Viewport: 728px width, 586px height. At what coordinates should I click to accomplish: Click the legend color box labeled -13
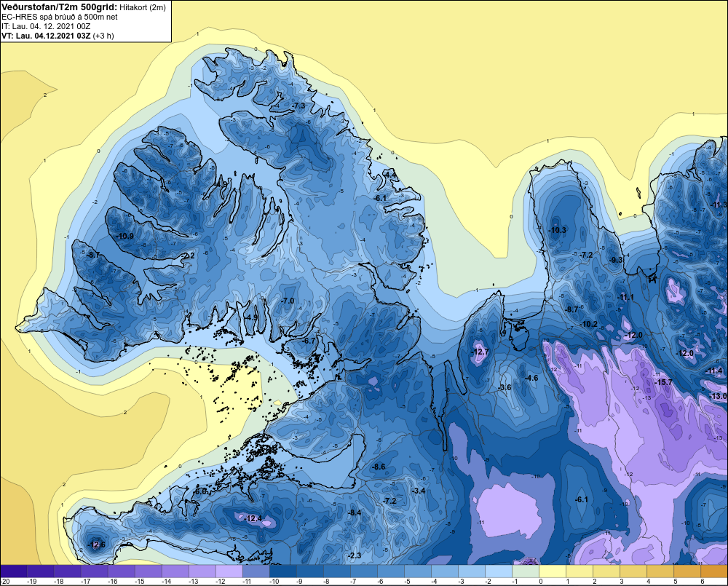(202, 571)
